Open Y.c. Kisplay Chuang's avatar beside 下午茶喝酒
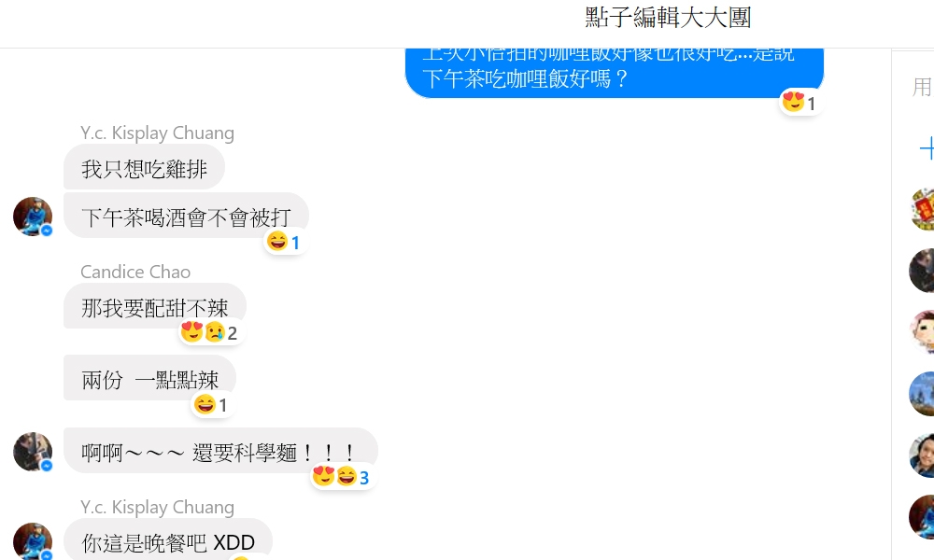 [x=33, y=217]
